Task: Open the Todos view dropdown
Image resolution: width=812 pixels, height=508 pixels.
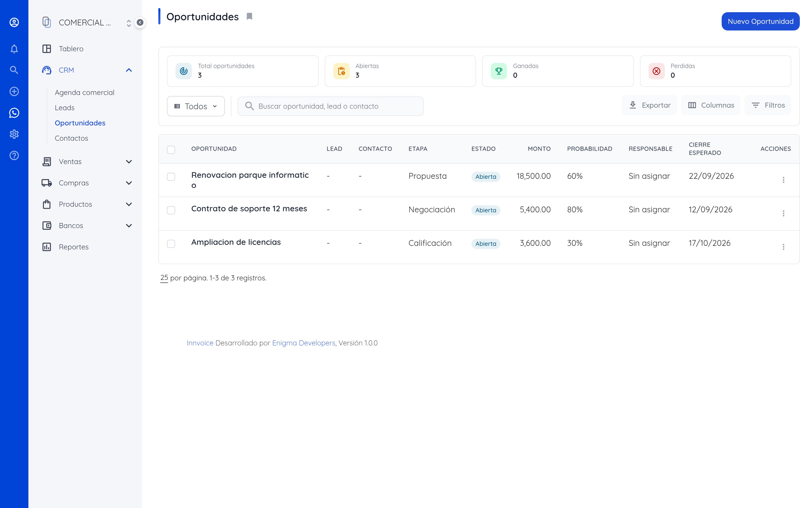Action: click(x=196, y=106)
